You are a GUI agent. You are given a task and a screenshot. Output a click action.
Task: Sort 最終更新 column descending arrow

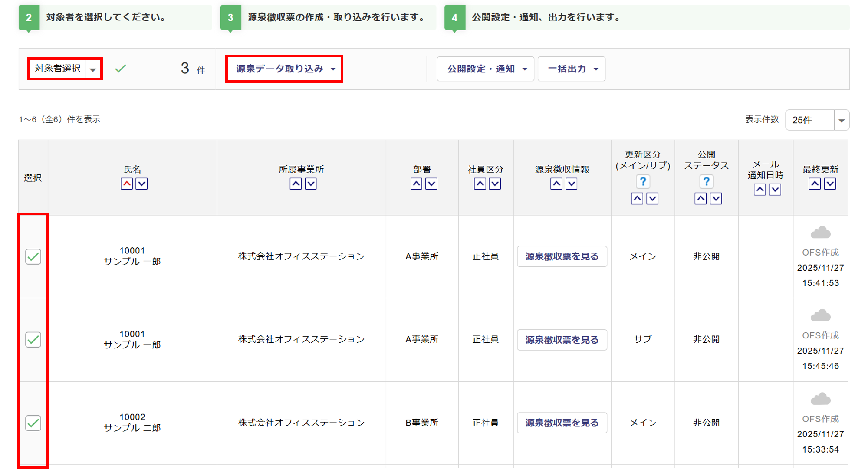[830, 184]
